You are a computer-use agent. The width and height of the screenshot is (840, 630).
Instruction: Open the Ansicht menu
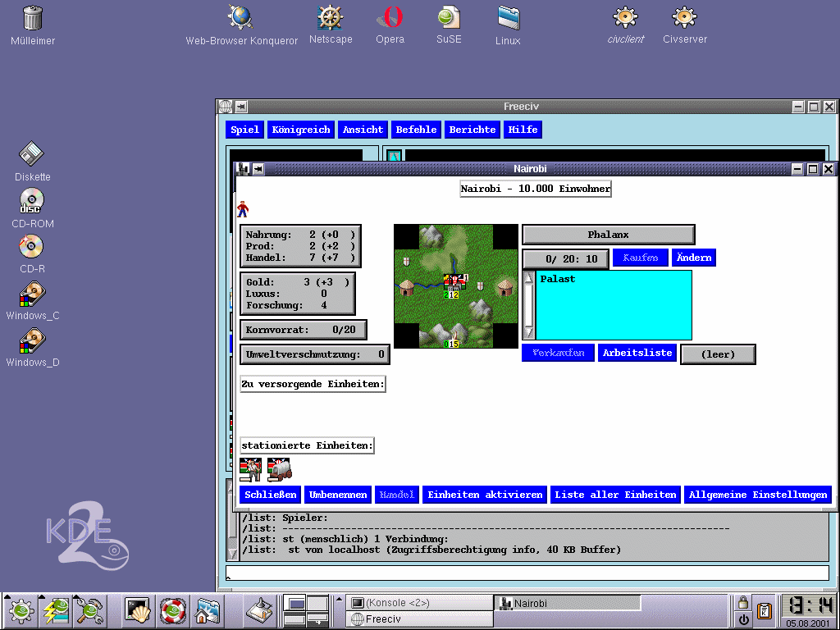(x=363, y=130)
